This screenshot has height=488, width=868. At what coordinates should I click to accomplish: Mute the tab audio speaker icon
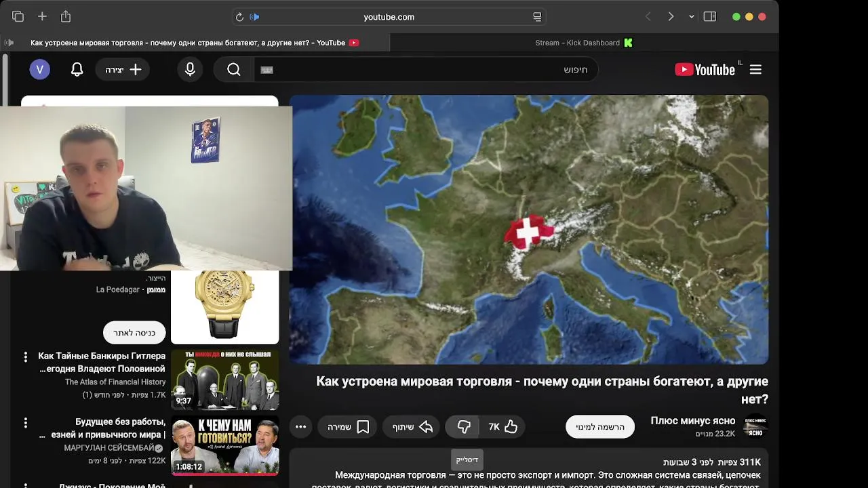point(9,43)
